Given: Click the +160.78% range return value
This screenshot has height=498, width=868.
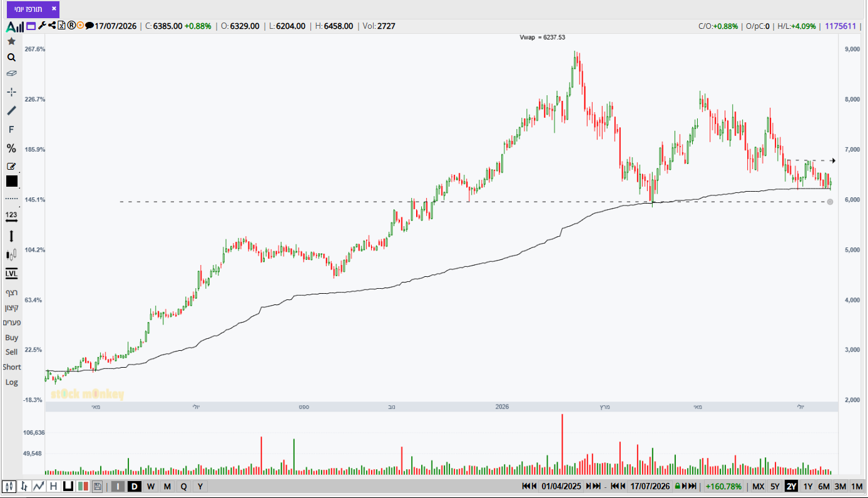Looking at the screenshot, I should [x=723, y=486].
